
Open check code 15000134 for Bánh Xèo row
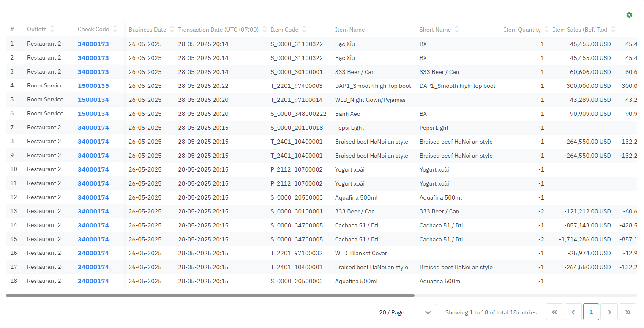click(93, 114)
